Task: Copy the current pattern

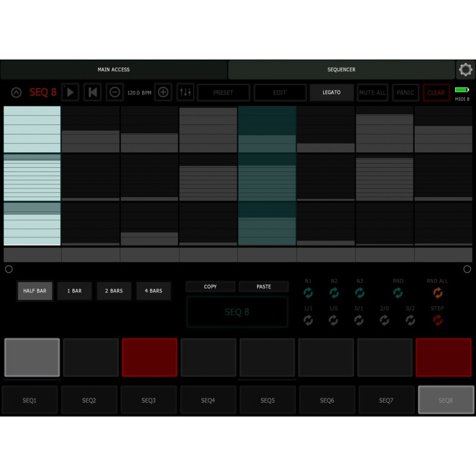Action: click(x=209, y=286)
